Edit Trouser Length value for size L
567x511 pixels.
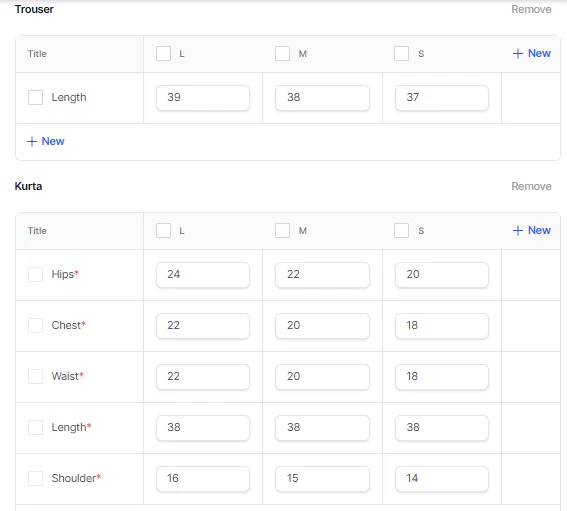pos(203,98)
